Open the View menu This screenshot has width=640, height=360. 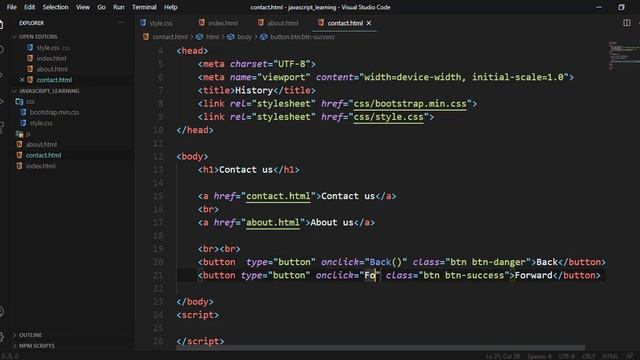coord(83,7)
